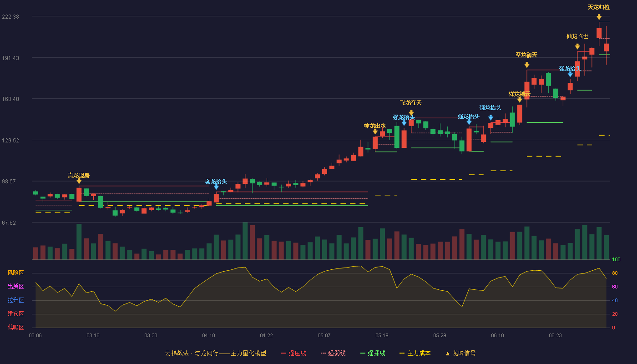This screenshot has height=364, width=637.
Task: Click the red 0 indicator scale label
Action: pyautogui.click(x=613, y=328)
